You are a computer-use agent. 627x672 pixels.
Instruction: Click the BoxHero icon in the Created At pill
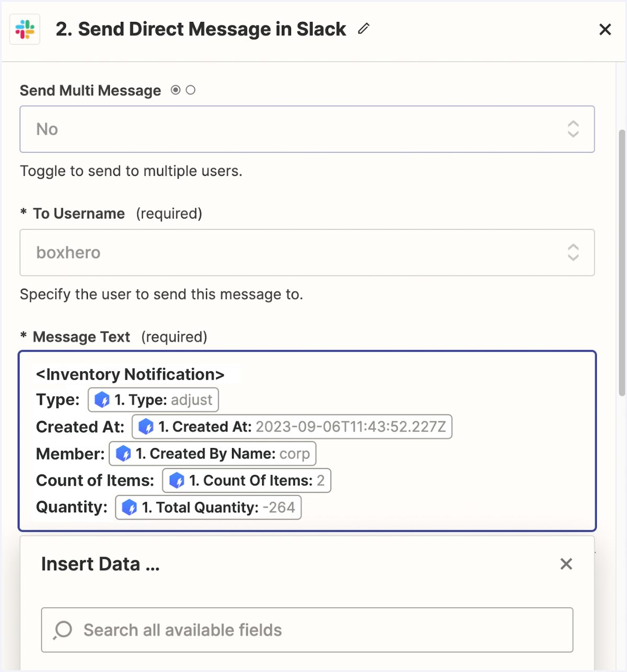tap(147, 427)
